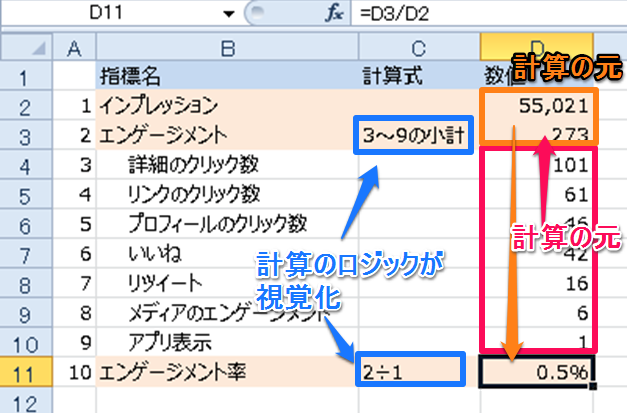Select the column A header
627x413 pixels.
point(73,47)
